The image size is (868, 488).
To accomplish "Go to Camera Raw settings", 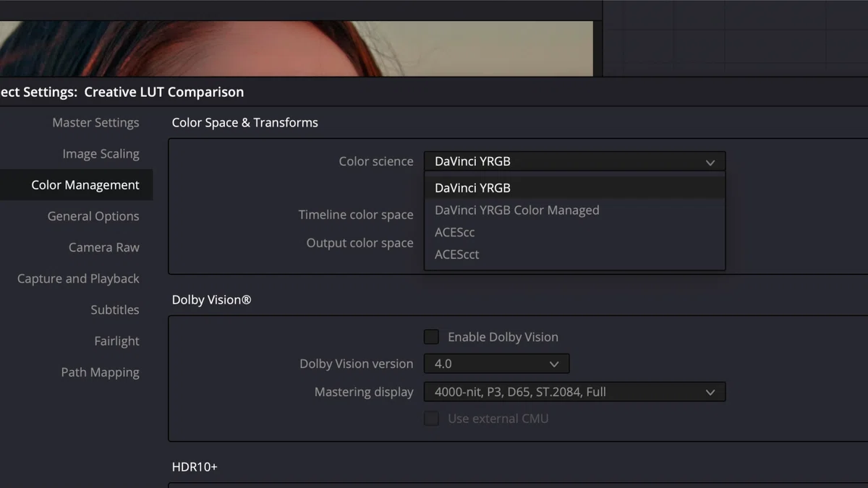I will tap(104, 247).
